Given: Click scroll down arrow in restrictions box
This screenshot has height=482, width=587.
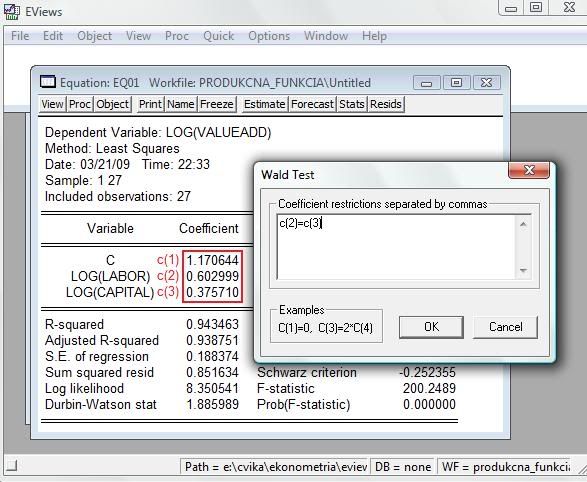Looking at the screenshot, I should (x=523, y=270).
